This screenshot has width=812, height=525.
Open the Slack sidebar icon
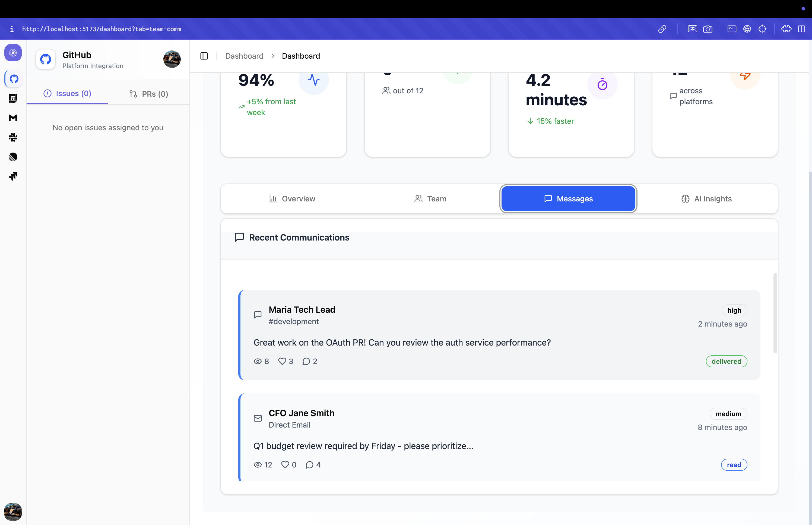(13, 137)
